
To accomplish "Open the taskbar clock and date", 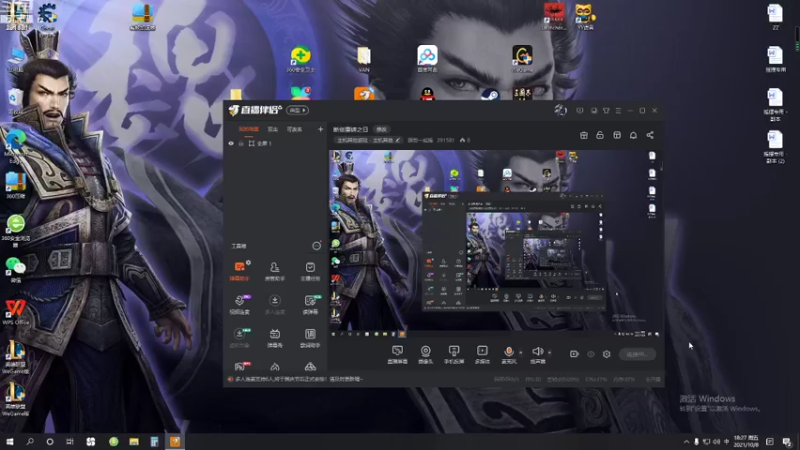I will [x=746, y=441].
